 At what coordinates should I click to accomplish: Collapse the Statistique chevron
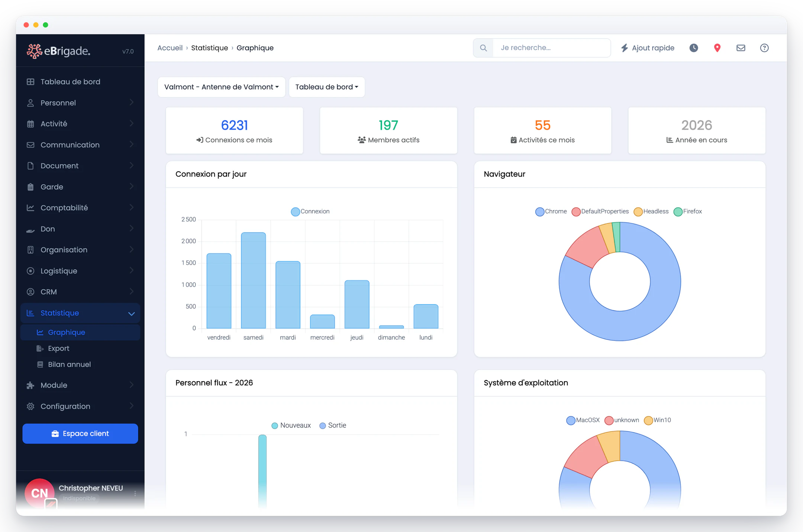(132, 313)
